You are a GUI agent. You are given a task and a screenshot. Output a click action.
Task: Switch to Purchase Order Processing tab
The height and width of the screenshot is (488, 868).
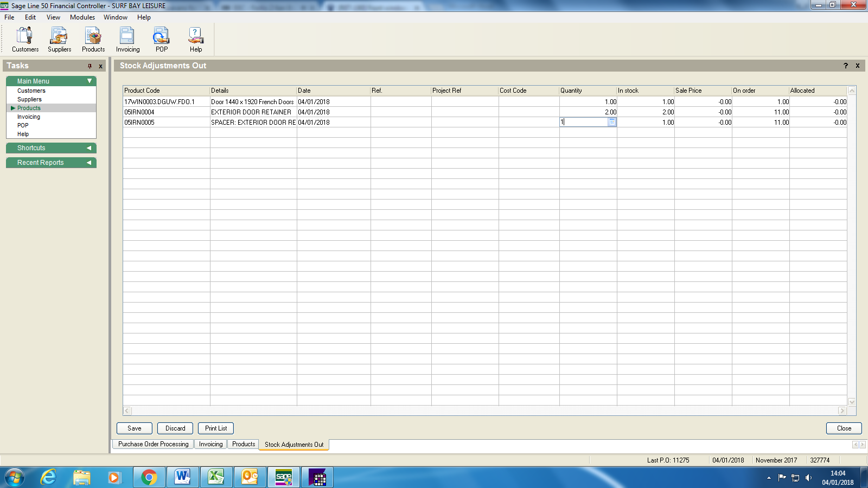point(154,444)
